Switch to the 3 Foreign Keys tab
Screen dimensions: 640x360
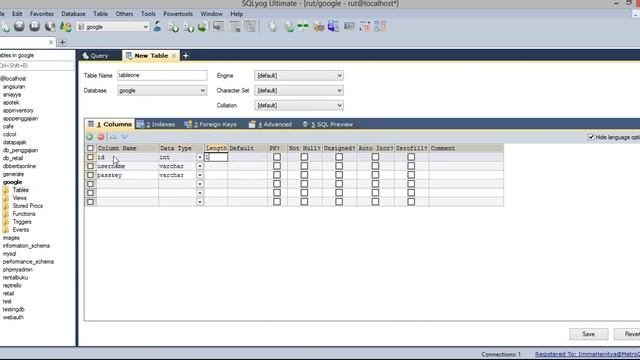[211, 124]
